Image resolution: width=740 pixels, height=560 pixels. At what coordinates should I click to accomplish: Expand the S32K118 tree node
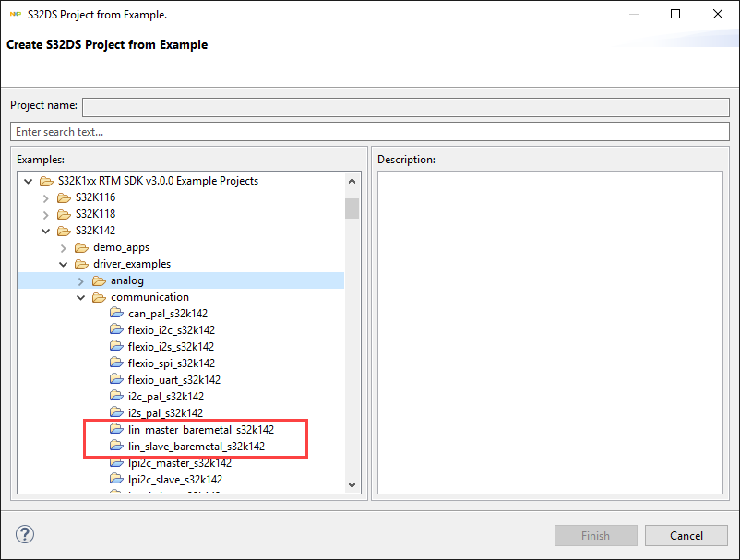pos(46,215)
